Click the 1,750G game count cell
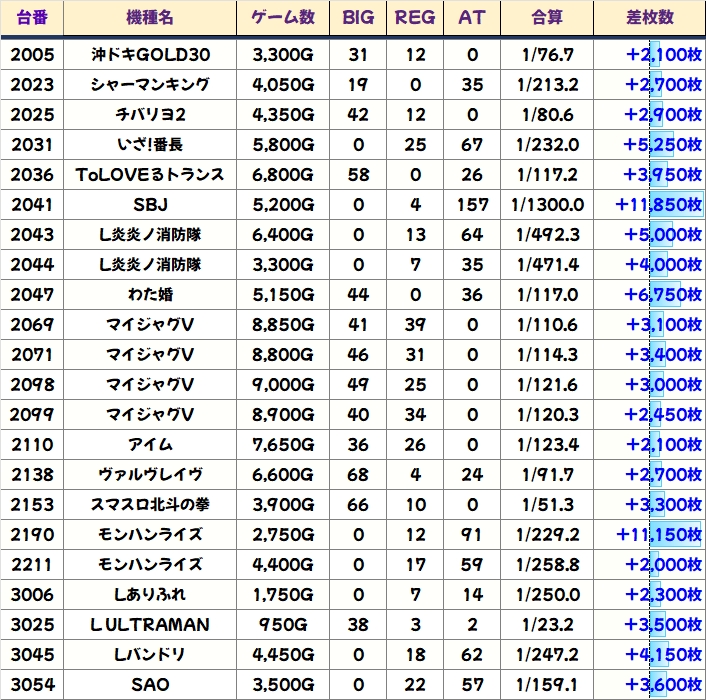The image size is (706, 700). [x=283, y=595]
